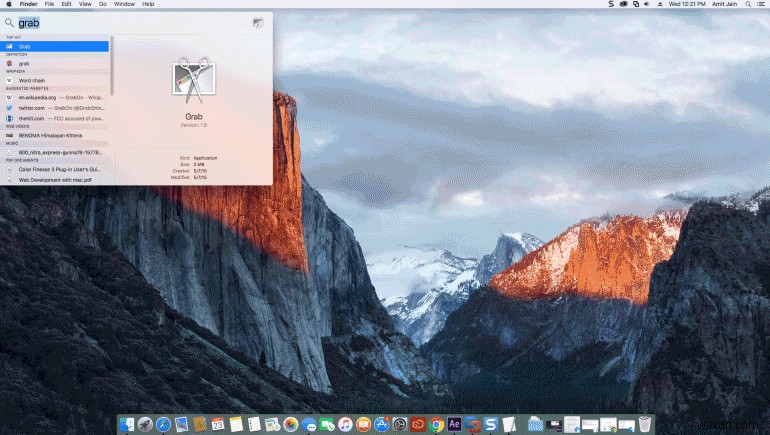Click Wed 12:21 PM clock in menu bar

pyautogui.click(x=687, y=4)
